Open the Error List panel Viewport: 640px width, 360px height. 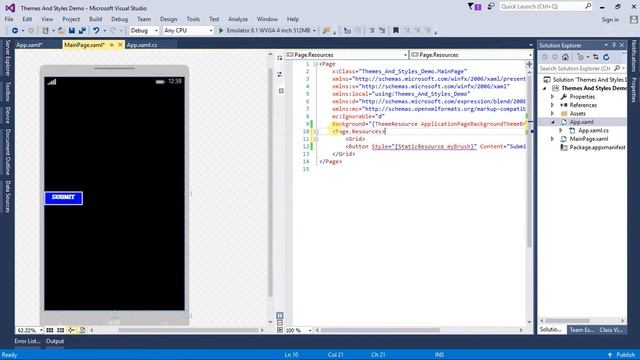coord(27,341)
